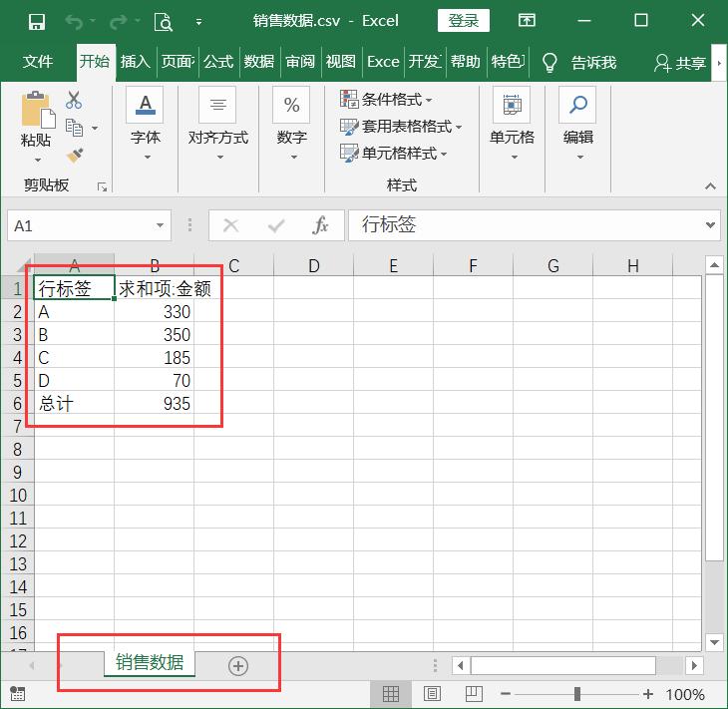
Task: Click the 共享 share button
Action: pos(680,63)
